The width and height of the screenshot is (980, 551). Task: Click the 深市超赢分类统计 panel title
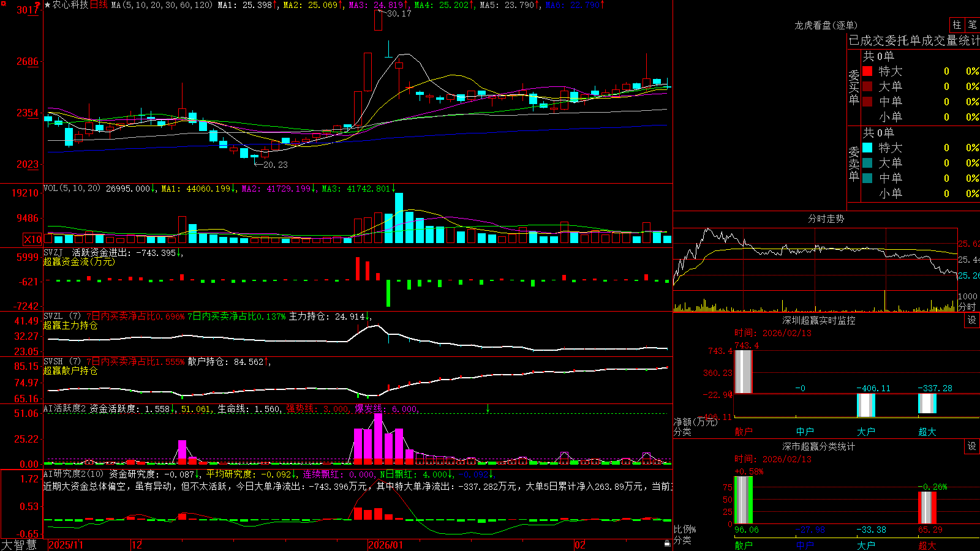818,446
